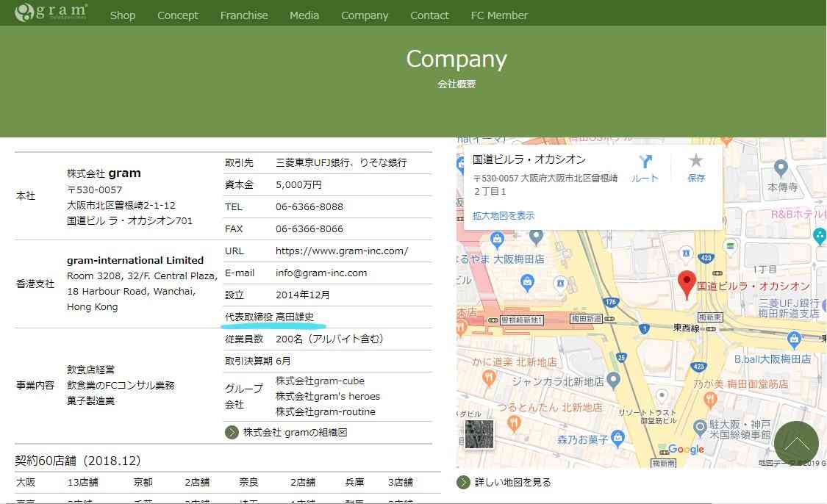827x504 pixels.
Task: Select the group company 株式会社gram-routine
Action: [x=326, y=411]
